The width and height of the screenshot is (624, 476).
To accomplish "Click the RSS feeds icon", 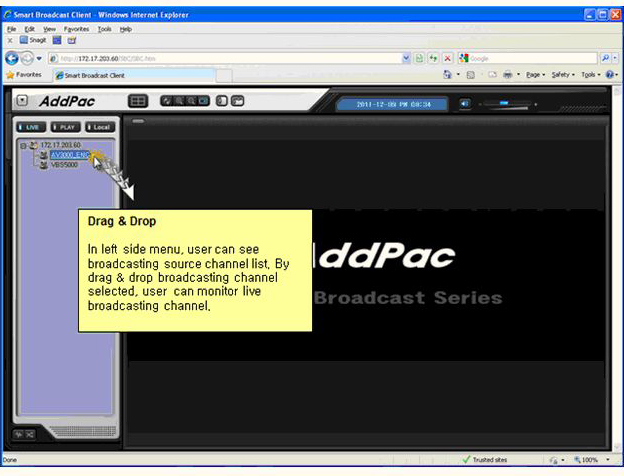I will coord(471,74).
